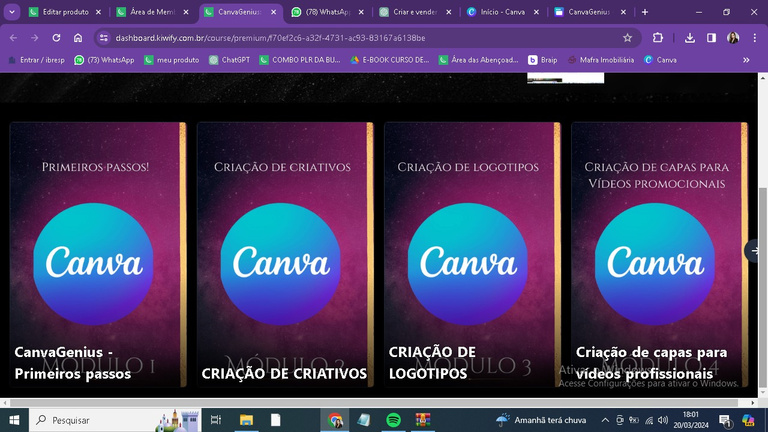Open a new browser tab
Image resolution: width=768 pixels, height=432 pixels.
pyautogui.click(x=645, y=12)
